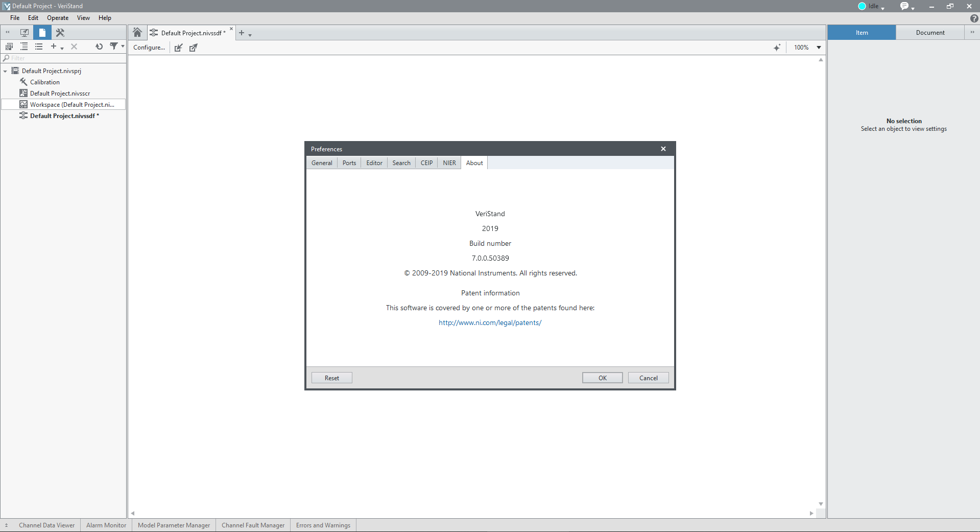The image size is (980, 532).
Task: Open the ni.com/legal/patents link
Action: point(490,323)
